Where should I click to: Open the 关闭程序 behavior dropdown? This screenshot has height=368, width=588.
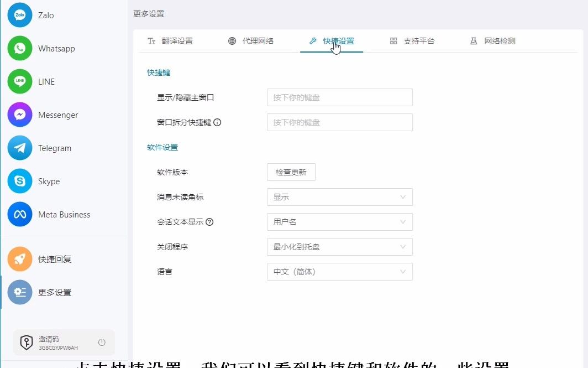[x=339, y=247]
